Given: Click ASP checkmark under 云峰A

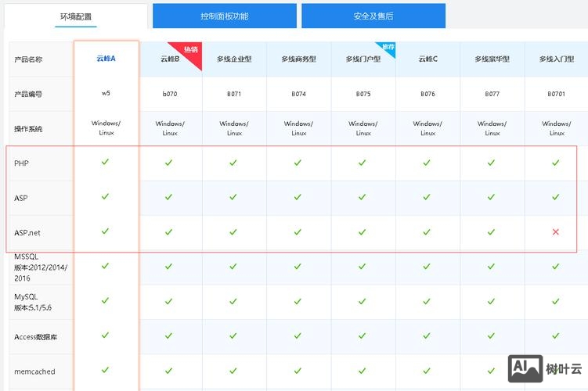Looking at the screenshot, I should click(105, 196).
